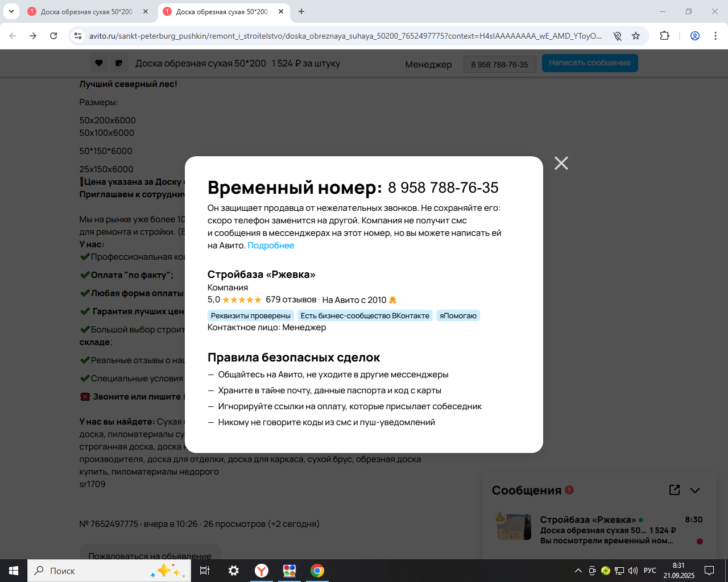Open the network icon in the tray
The height and width of the screenshot is (582, 728).
pos(619,571)
